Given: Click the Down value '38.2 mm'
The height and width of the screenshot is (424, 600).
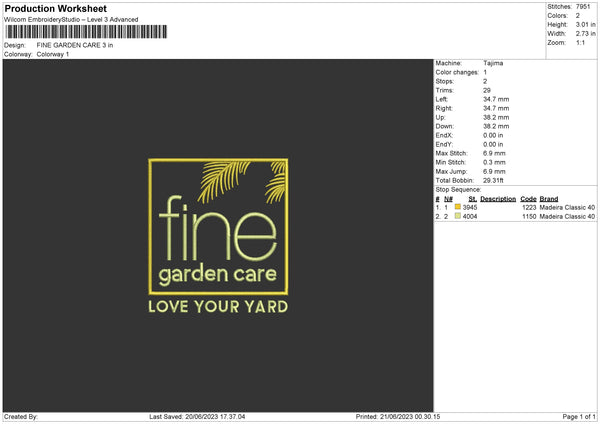Looking at the screenshot, I should (x=496, y=126).
